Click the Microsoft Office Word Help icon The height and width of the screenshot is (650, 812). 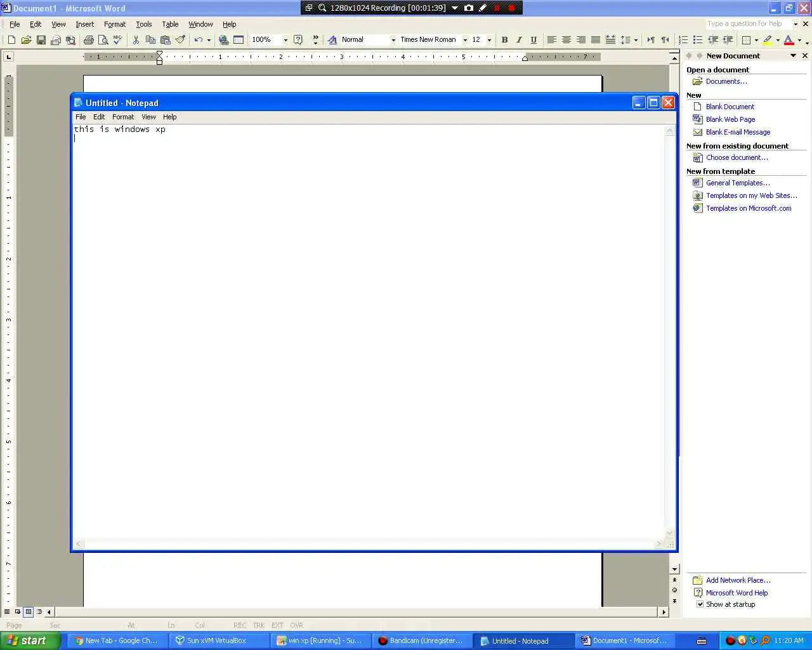298,39
